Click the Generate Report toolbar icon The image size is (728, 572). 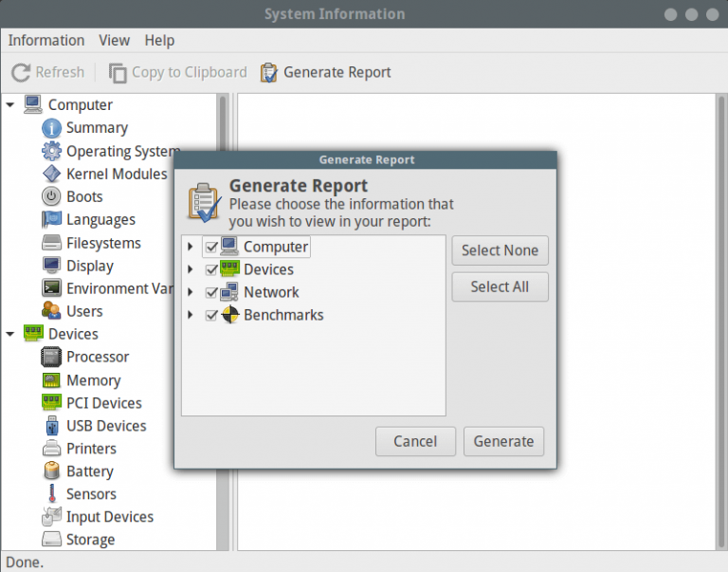269,72
